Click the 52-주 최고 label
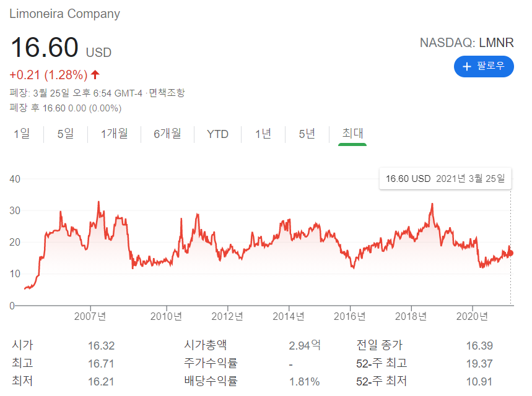This screenshot has height=396, width=532. tap(382, 363)
